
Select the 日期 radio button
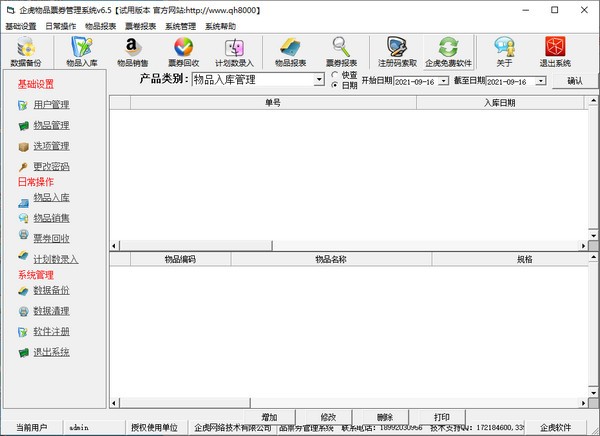[x=335, y=85]
